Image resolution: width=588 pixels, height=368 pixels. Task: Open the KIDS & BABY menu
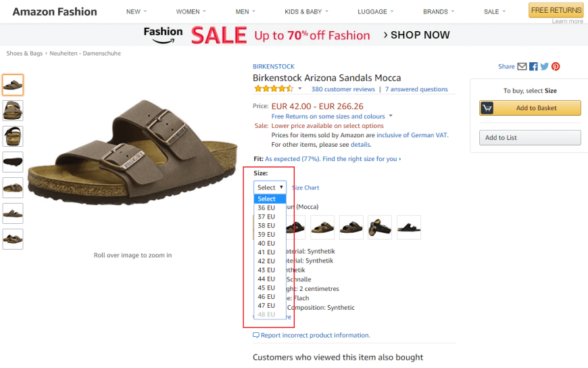tap(306, 11)
